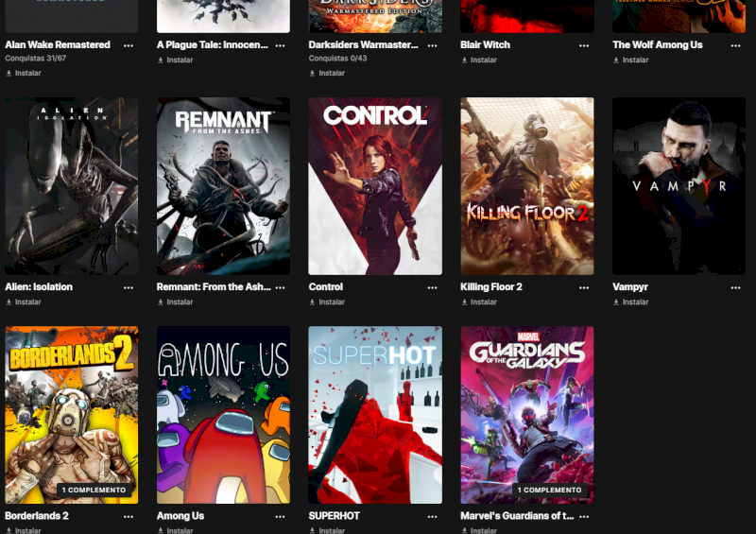Click the Alan Wake Remastered title
Screen dimensions: 756x534
pos(58,44)
